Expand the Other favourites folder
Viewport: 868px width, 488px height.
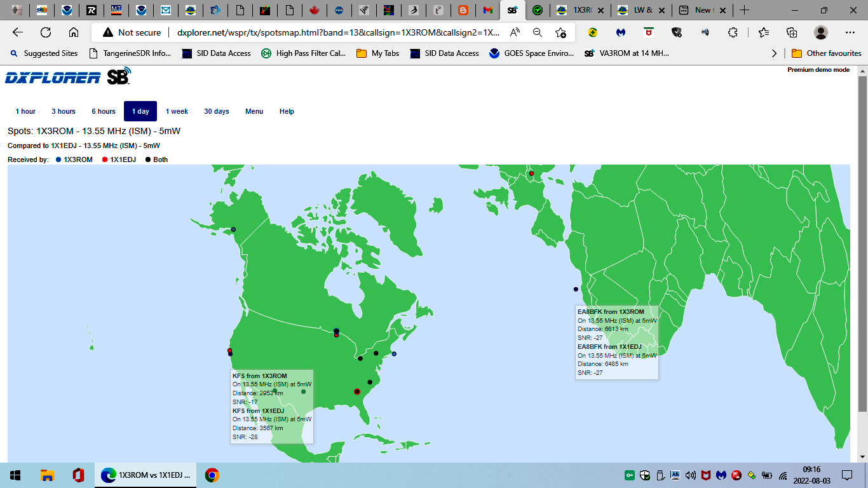(x=827, y=53)
